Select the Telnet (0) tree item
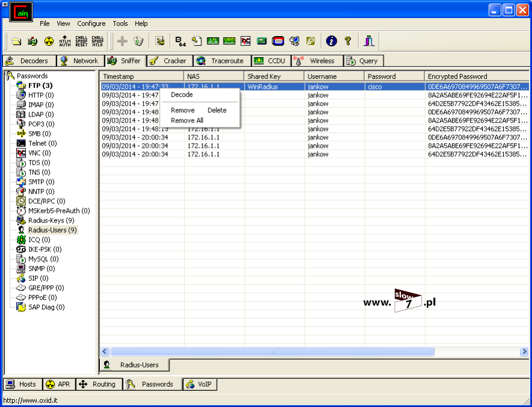 click(43, 143)
